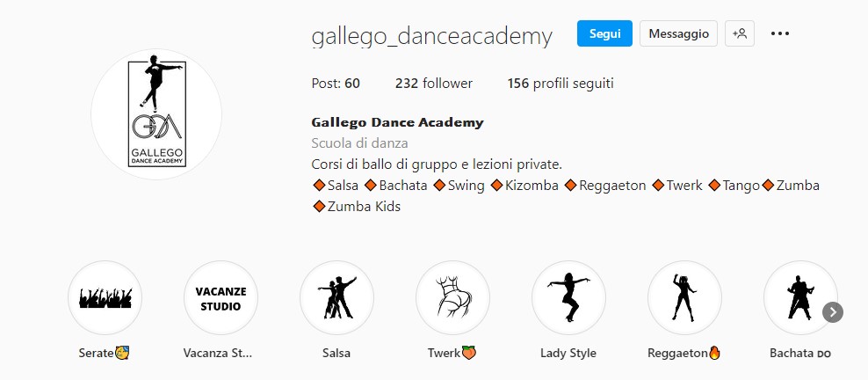
Task: Open the Bachata highlight couple icon
Action: coord(800,298)
